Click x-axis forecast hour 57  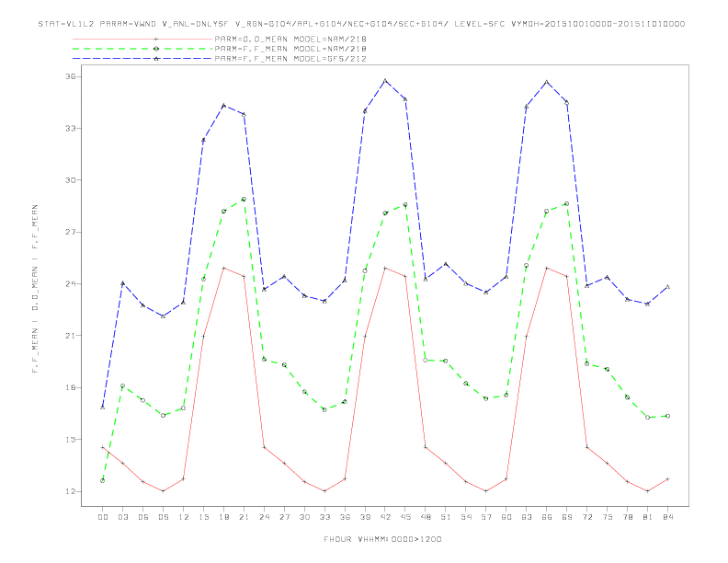click(486, 517)
